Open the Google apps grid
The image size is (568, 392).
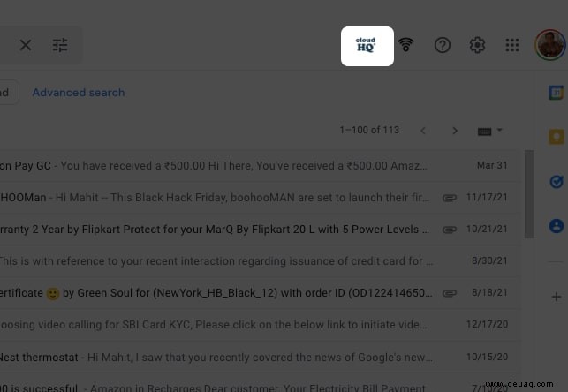[x=512, y=45]
